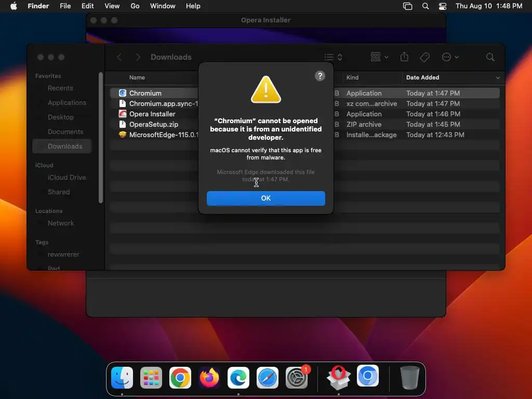Open the Action ellipsis menu
532x399 pixels.
[450, 57]
